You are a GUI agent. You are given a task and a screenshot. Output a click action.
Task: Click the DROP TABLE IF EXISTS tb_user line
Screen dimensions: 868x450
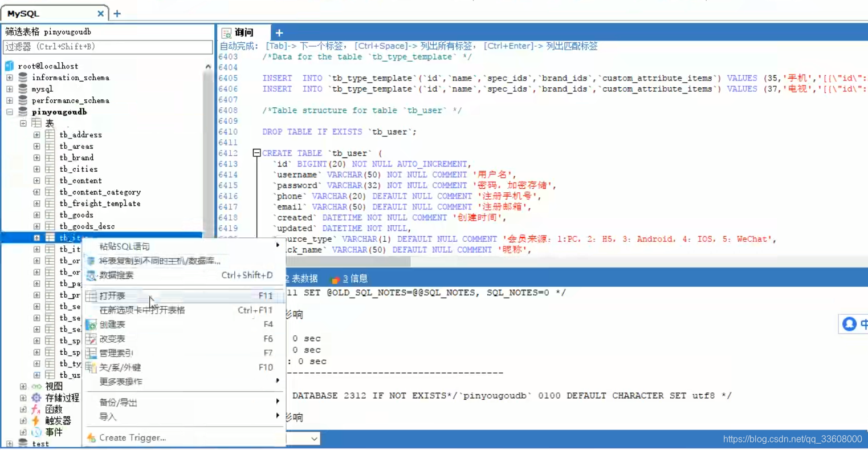[x=339, y=132]
